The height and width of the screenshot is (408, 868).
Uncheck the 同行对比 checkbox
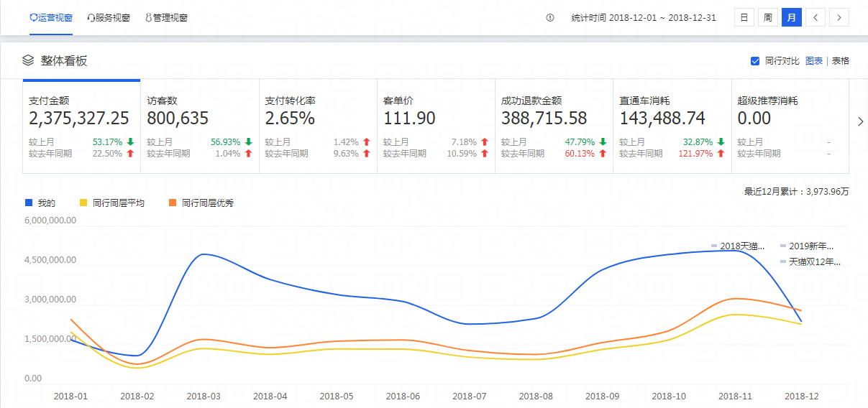755,61
